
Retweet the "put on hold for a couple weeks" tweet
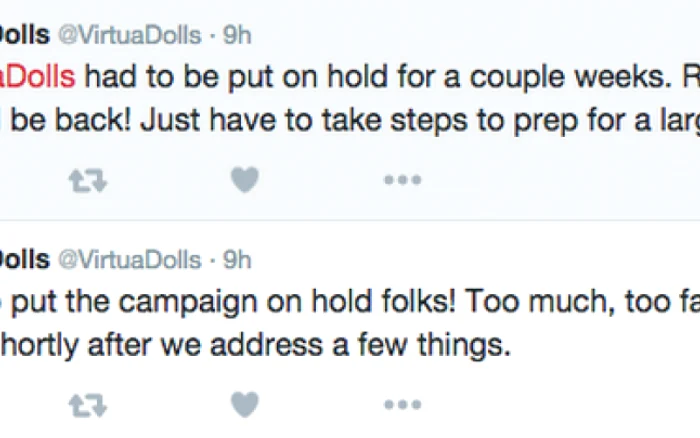tap(88, 180)
